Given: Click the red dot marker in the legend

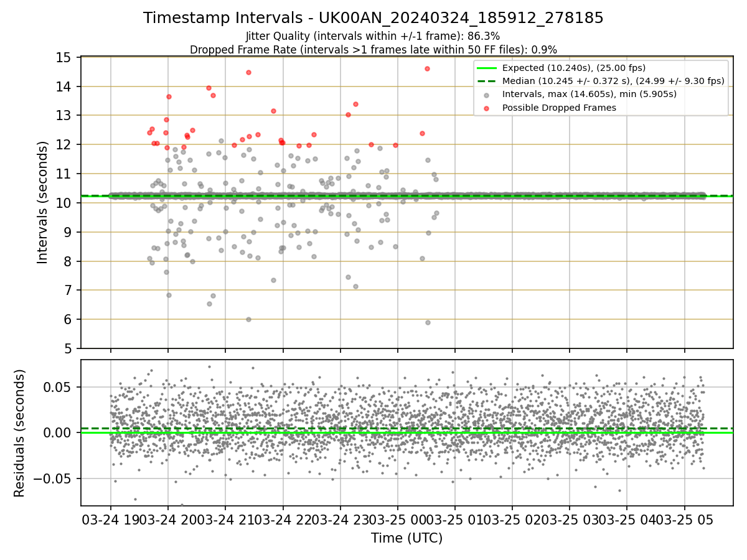Looking at the screenshot, I should [x=487, y=108].
